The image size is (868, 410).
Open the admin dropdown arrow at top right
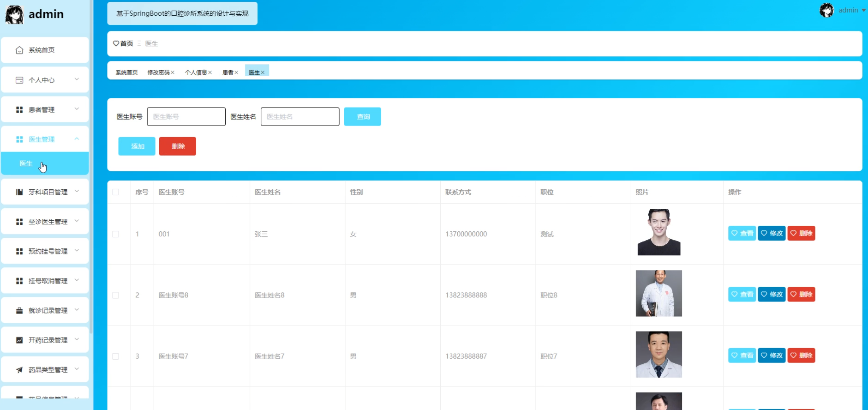(x=863, y=10)
